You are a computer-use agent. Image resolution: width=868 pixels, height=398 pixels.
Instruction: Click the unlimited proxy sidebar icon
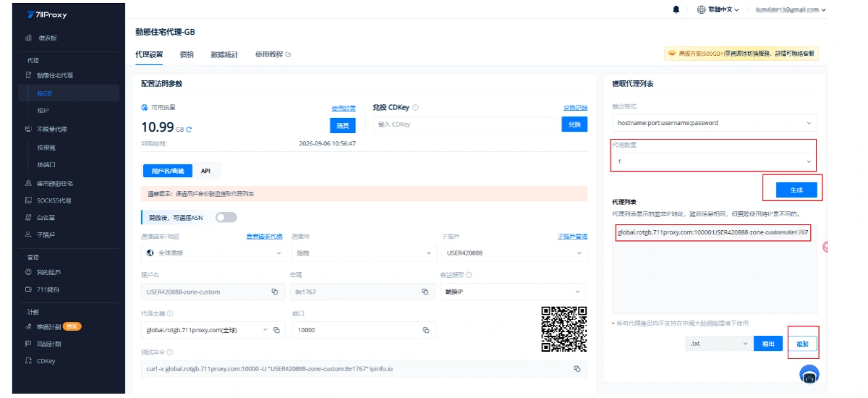(x=28, y=129)
